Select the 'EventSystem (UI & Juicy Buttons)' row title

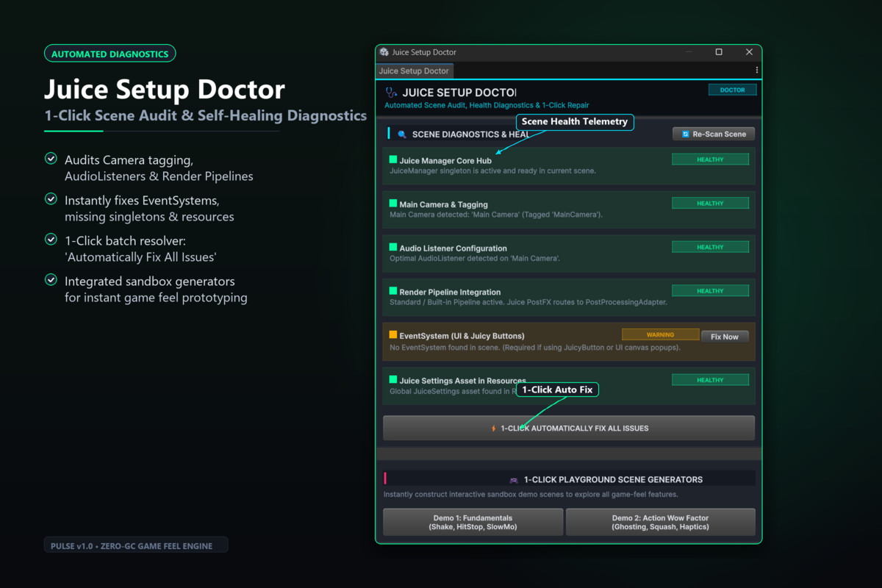tap(462, 336)
